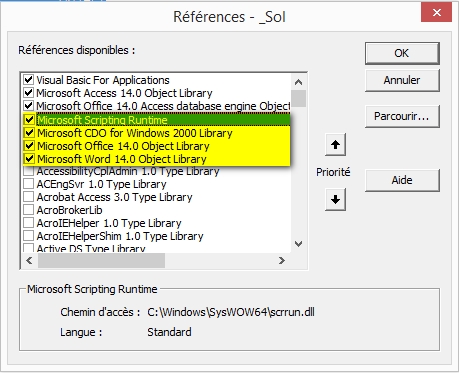Screen dimensions: 459x373
Task: Click the vertical scrollbar thumb
Action: point(299,98)
